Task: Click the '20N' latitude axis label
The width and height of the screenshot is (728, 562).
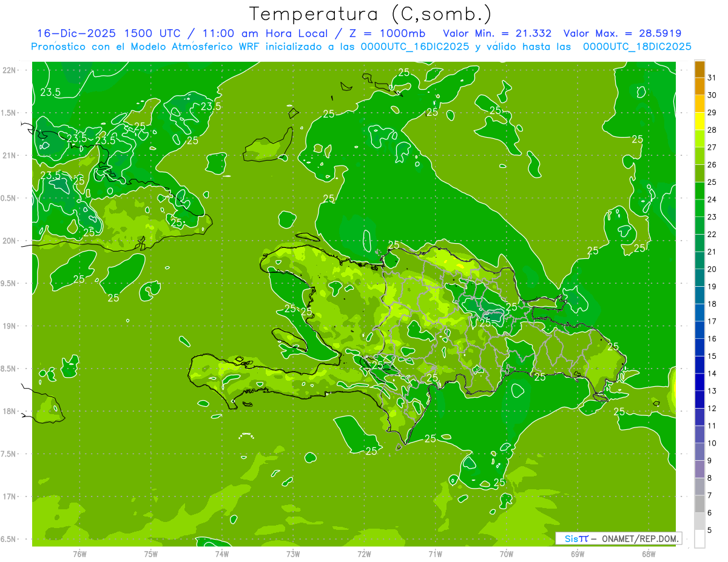Action: [9, 241]
